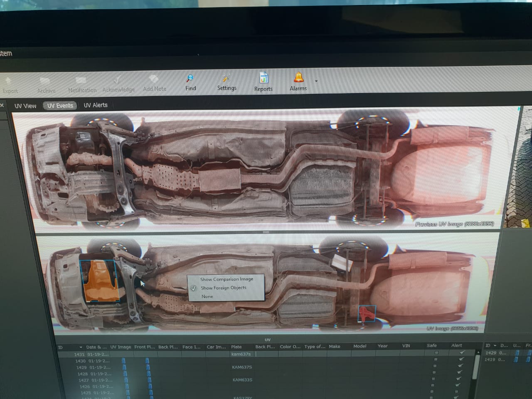Click the Export toolbar icon

(9, 81)
